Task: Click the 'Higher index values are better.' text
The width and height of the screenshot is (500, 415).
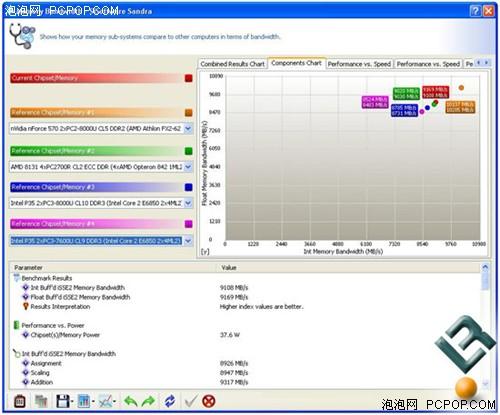Action: [262, 306]
